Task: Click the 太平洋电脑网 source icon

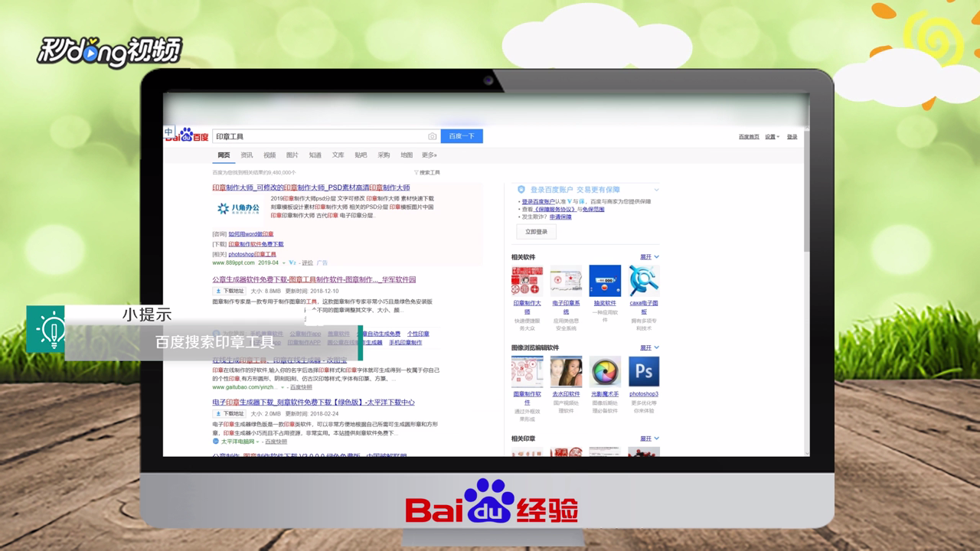Action: (216, 442)
